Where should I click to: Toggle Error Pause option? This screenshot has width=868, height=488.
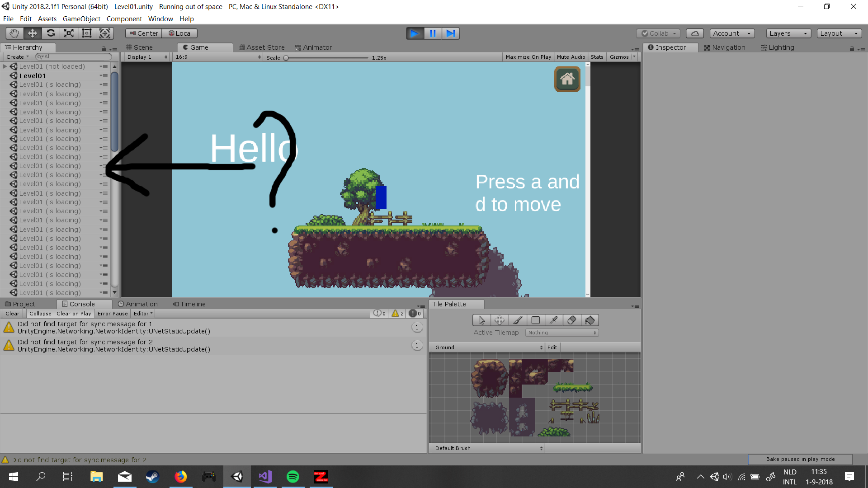(x=113, y=314)
